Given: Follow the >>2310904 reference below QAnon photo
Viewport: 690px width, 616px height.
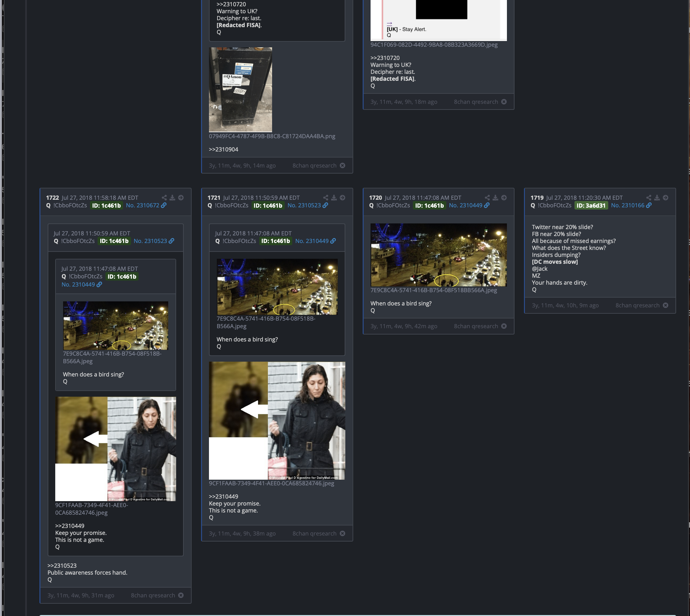Looking at the screenshot, I should coord(223,150).
